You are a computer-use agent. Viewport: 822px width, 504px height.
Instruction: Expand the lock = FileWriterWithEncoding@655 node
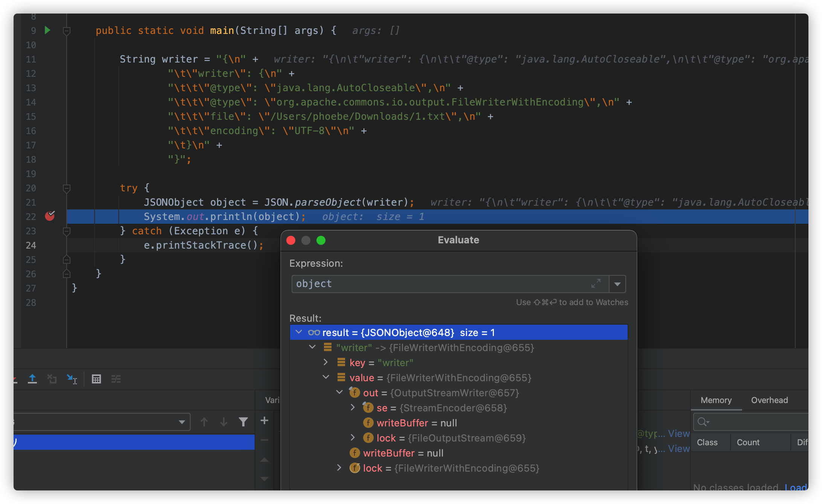pos(339,468)
